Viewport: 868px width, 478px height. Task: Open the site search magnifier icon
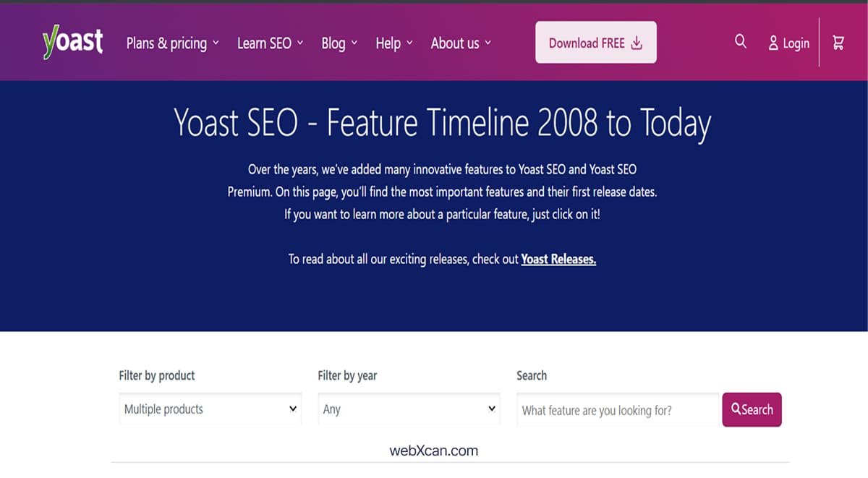click(x=741, y=42)
